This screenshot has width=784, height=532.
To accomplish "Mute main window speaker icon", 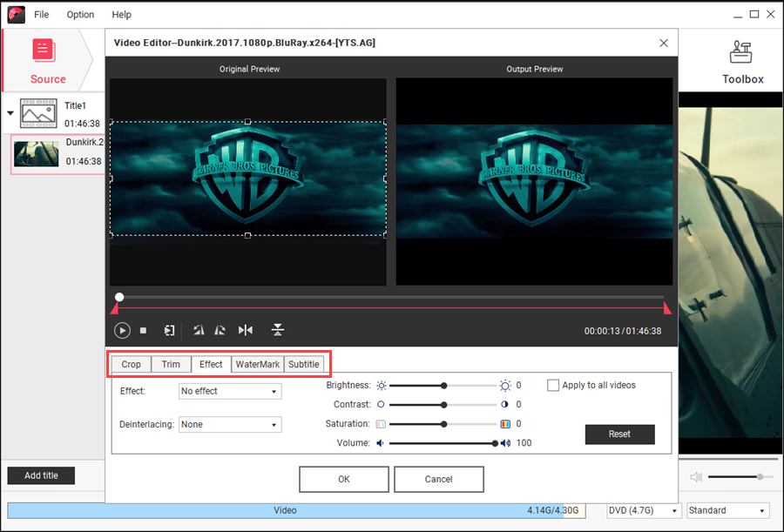I will coord(696,477).
